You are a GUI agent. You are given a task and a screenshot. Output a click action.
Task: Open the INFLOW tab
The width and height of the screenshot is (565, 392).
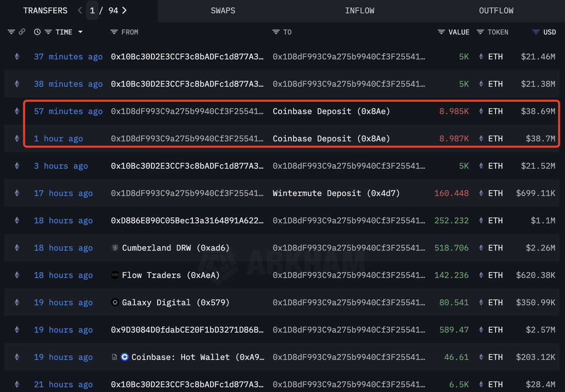(x=360, y=10)
